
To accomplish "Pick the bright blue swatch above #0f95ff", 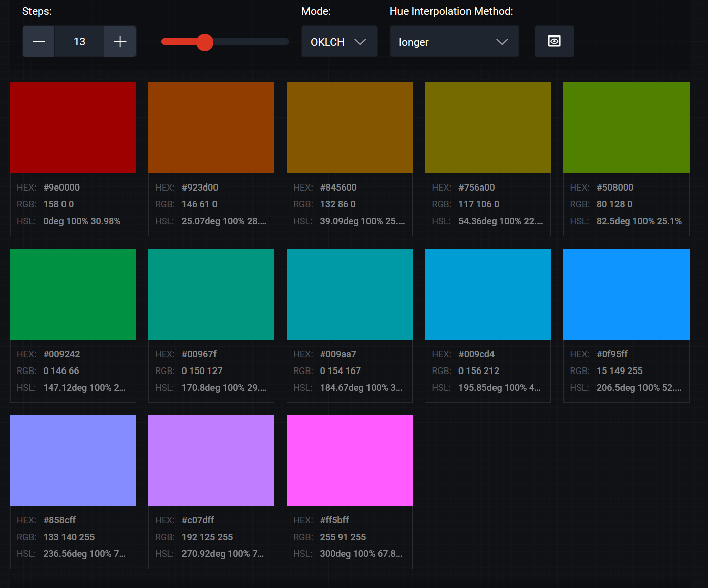I will click(626, 294).
